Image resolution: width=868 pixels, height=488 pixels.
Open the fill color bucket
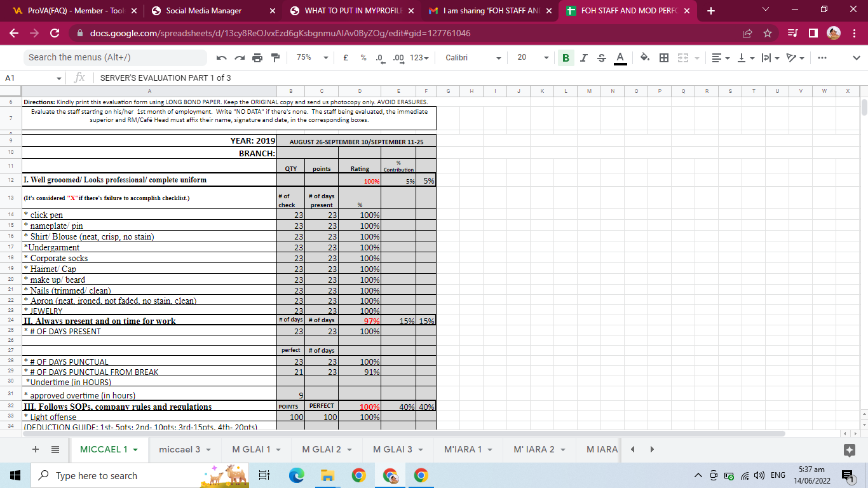pyautogui.click(x=645, y=58)
